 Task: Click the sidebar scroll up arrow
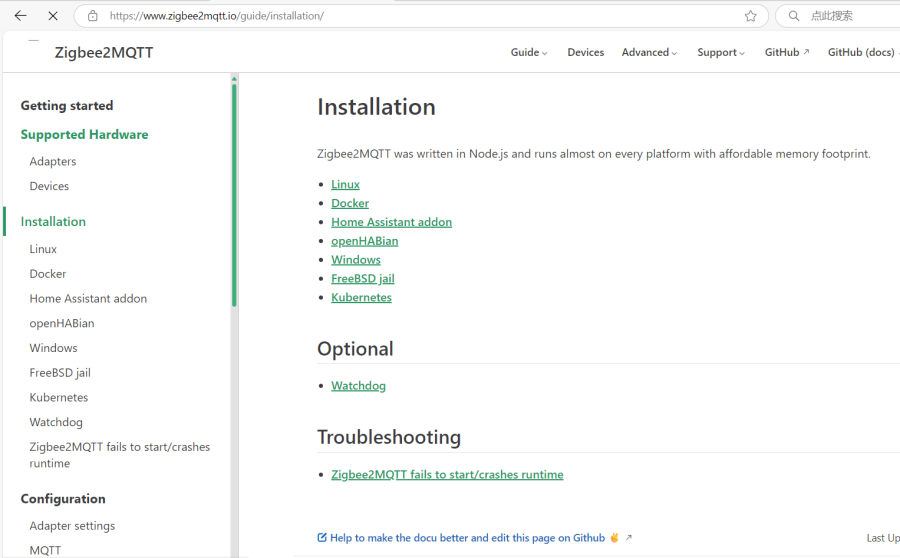(234, 78)
